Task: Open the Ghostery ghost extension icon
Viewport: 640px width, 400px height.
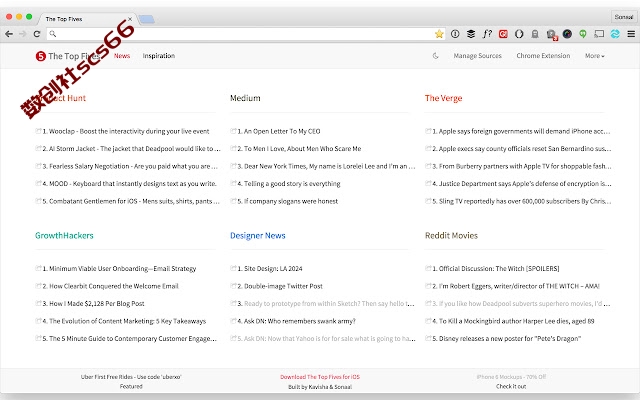Action: click(x=535, y=34)
